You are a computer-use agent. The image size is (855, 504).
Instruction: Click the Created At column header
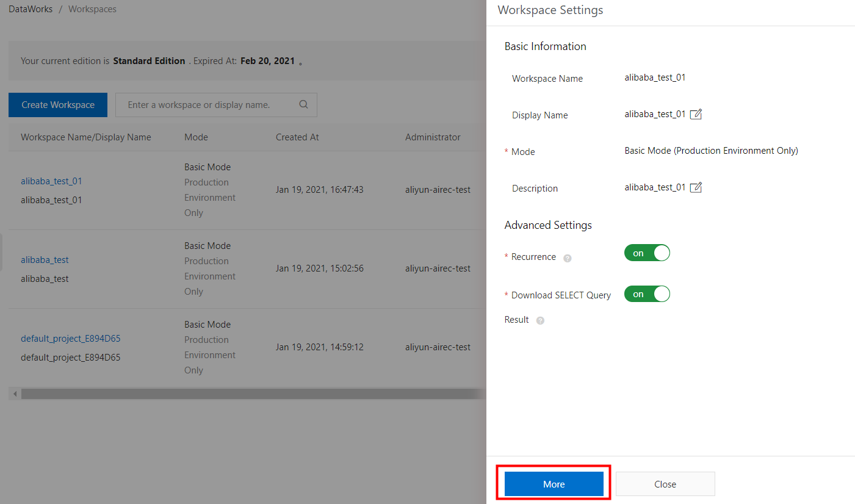tap(297, 137)
